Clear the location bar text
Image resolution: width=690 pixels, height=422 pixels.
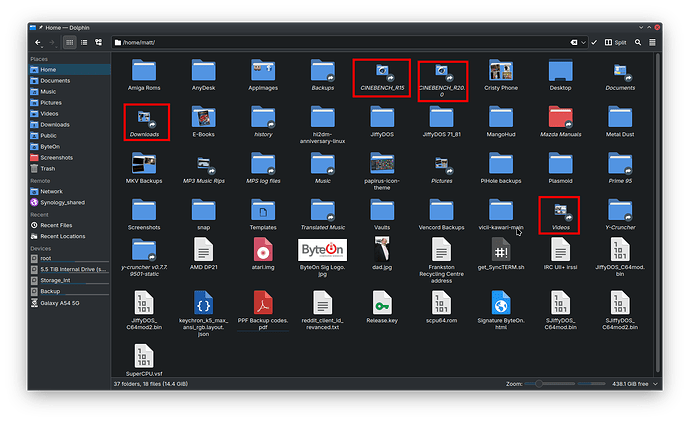click(574, 43)
